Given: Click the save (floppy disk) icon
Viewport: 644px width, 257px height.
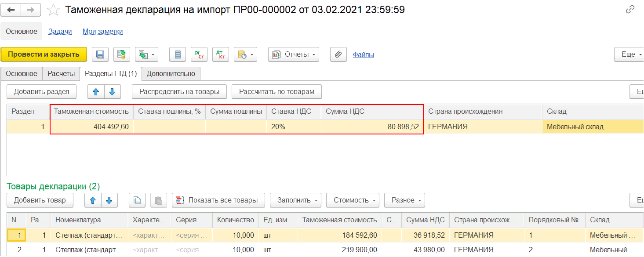Looking at the screenshot, I should 100,54.
